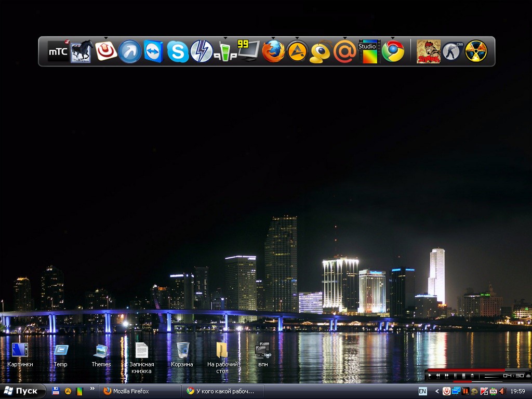Image resolution: width=532 pixels, height=399 pixels.
Task: Click the Google Chrome dock icon
Action: pyautogui.click(x=393, y=51)
